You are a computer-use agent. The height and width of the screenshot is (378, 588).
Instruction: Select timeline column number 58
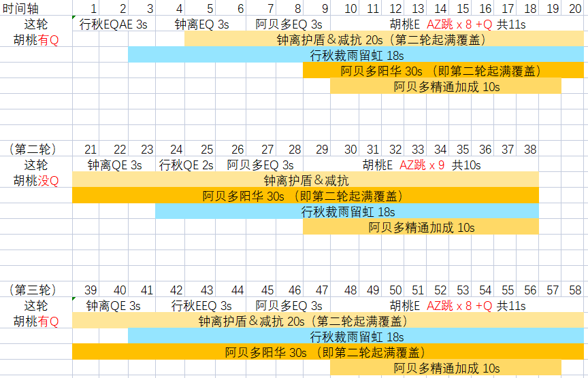click(572, 290)
